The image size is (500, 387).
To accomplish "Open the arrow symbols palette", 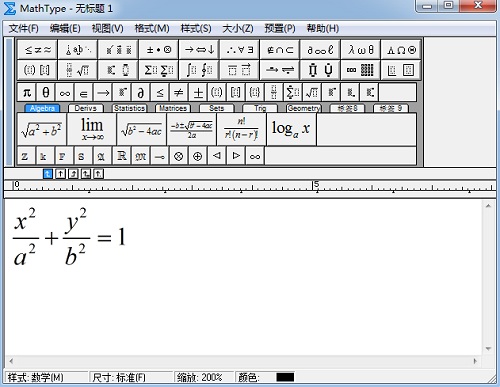I will (x=199, y=50).
